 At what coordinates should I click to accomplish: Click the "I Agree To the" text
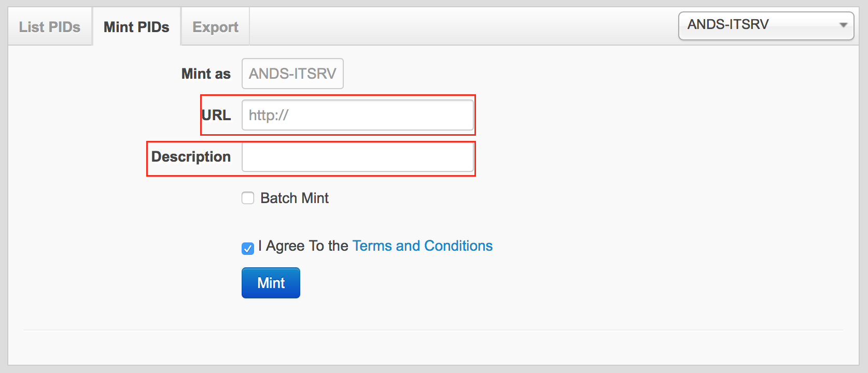[303, 246]
